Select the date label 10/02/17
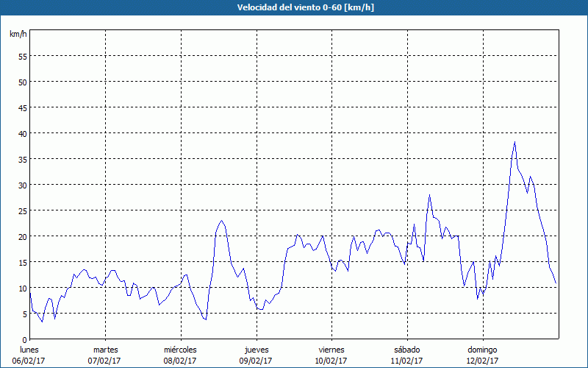Viewport: 588px width, 368px height. click(331, 361)
